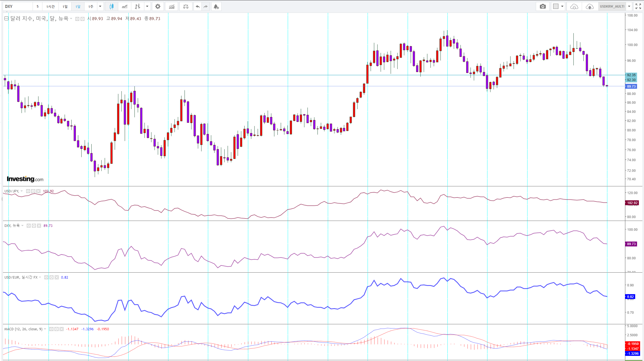Viewport: 644px width, 361px height.
Task: Select the 1시간 interval tab
Action: tap(50, 7)
